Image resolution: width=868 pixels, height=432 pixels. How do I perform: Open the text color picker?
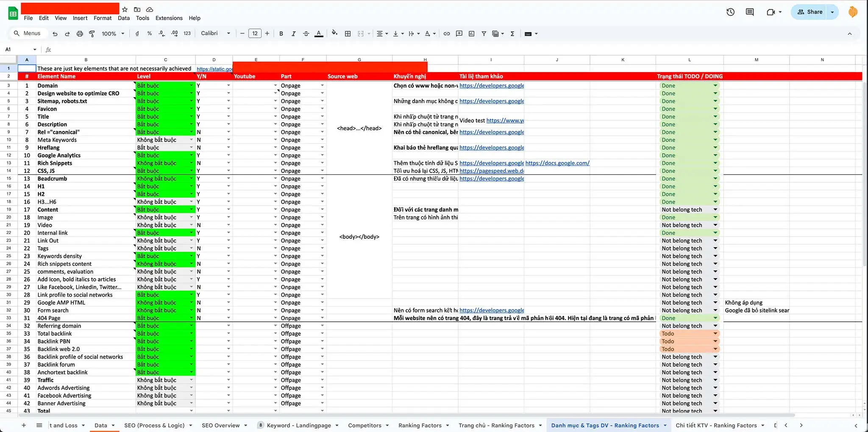319,34
